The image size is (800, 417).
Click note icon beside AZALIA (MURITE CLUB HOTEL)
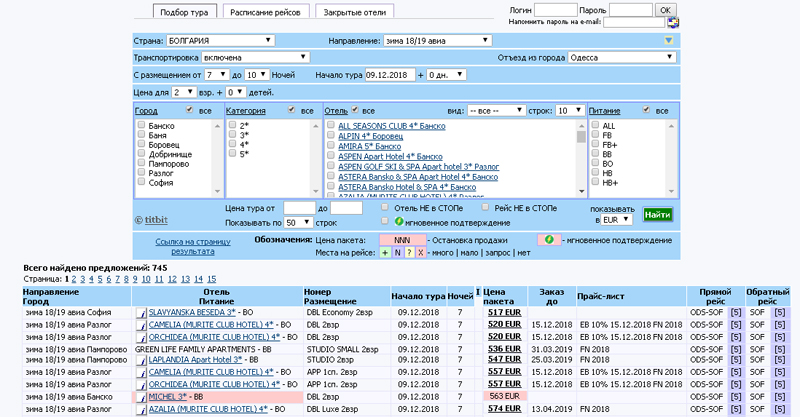coord(142,408)
